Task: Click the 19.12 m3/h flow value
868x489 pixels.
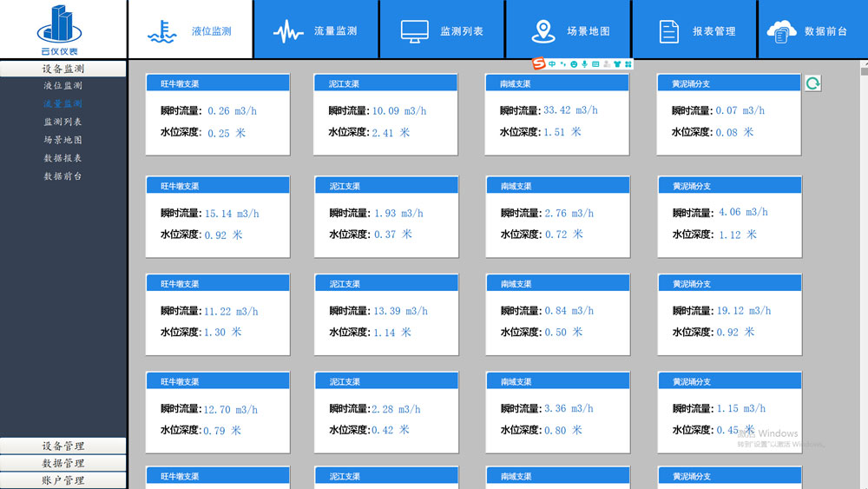Action: [744, 311]
